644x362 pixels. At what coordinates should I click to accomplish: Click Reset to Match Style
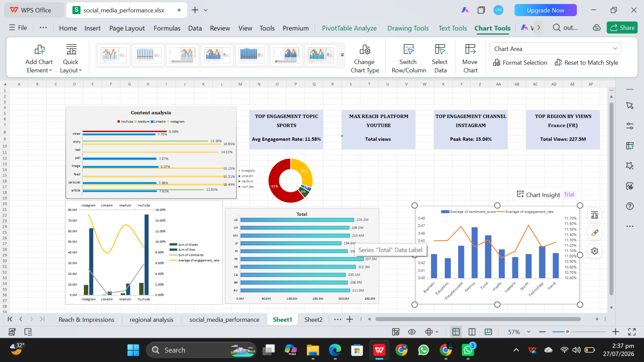(x=586, y=63)
